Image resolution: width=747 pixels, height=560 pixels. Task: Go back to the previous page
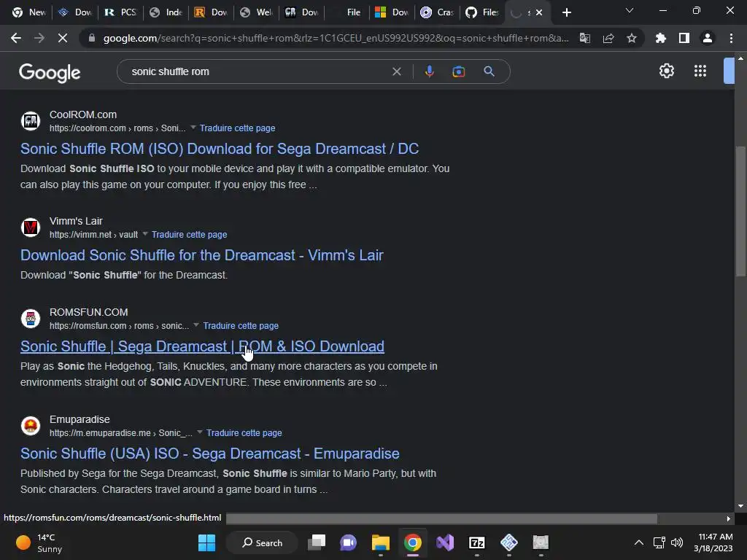coord(16,38)
